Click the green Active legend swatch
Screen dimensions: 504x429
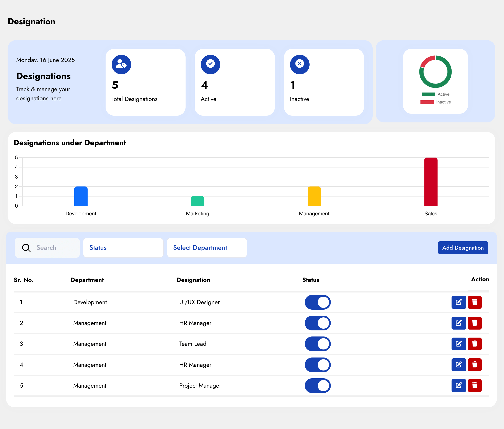428,94
